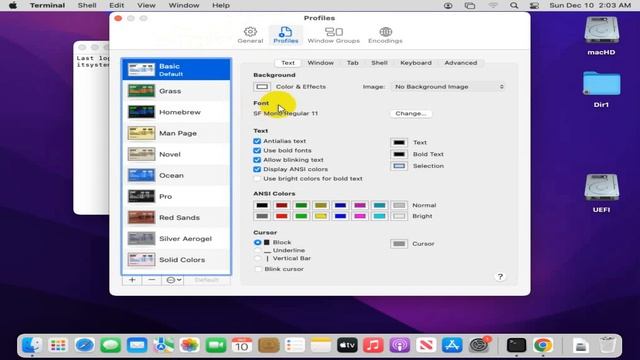Image resolution: width=640 pixels, height=360 pixels.
Task: Select the Homebrew profile
Action: point(176,112)
